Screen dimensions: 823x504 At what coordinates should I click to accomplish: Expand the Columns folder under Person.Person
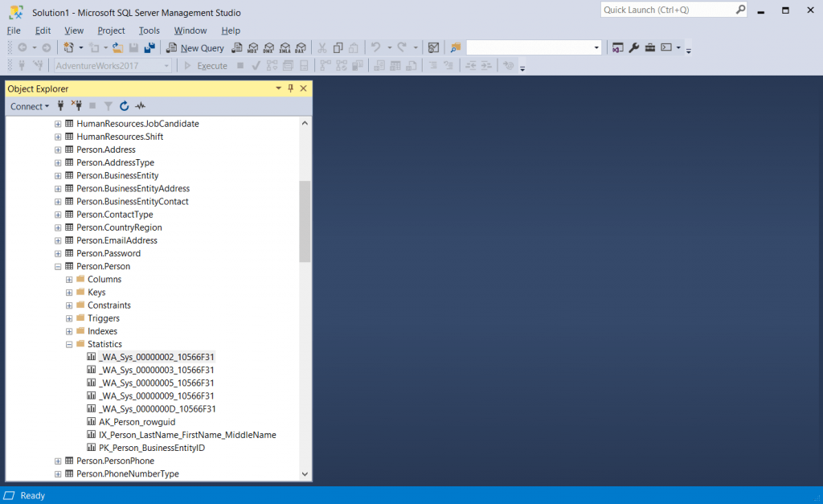pyautogui.click(x=69, y=279)
